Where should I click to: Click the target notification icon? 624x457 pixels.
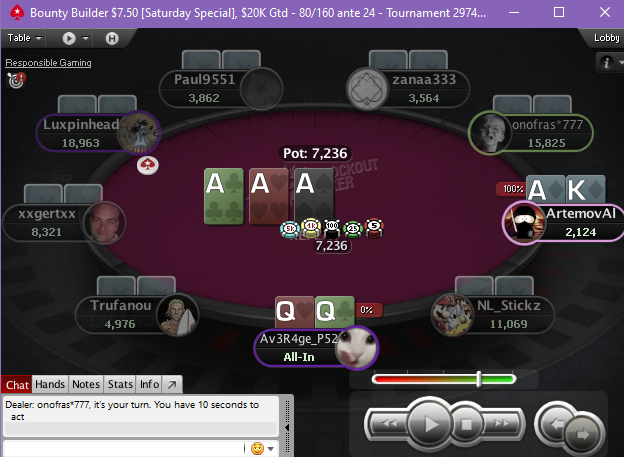tap(16, 80)
